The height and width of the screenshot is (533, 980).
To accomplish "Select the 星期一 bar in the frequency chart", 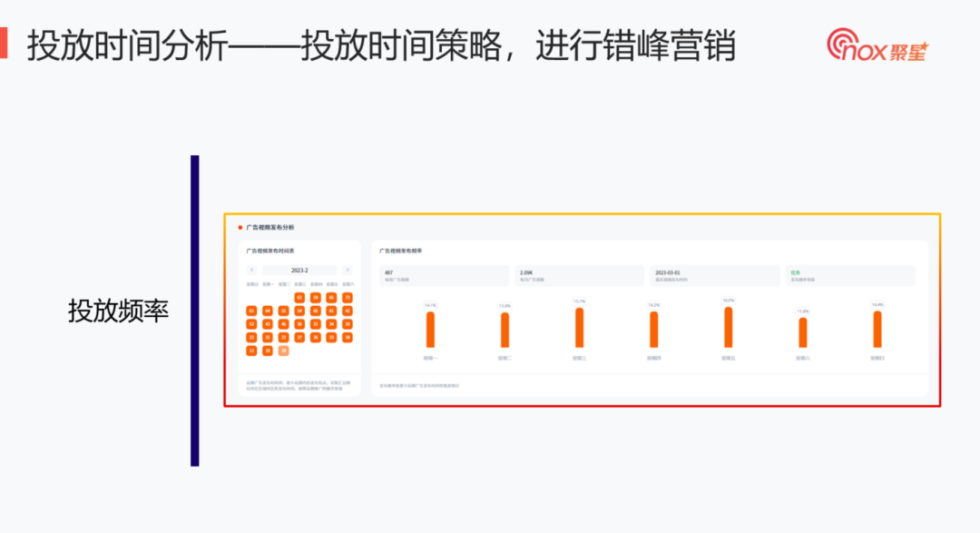I will 429,329.
